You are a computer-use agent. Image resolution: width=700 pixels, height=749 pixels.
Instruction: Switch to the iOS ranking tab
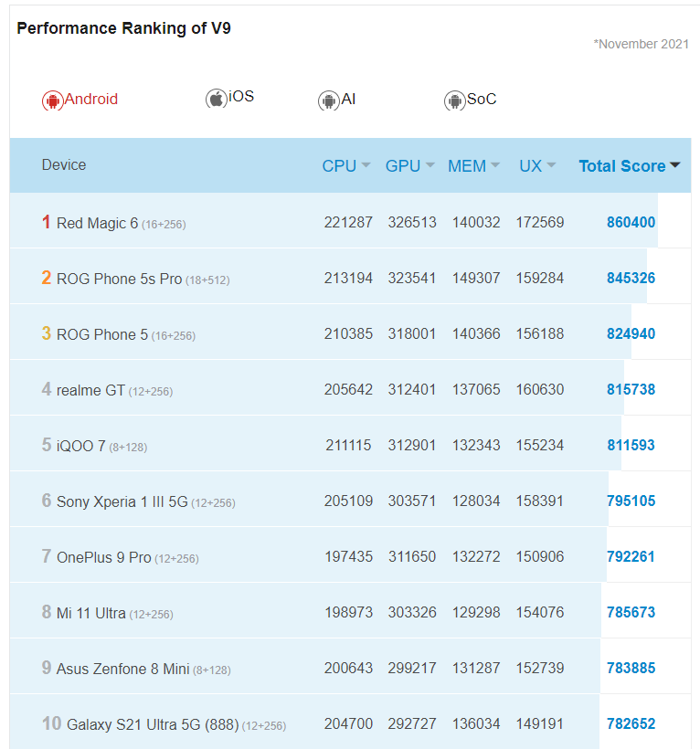pyautogui.click(x=229, y=98)
